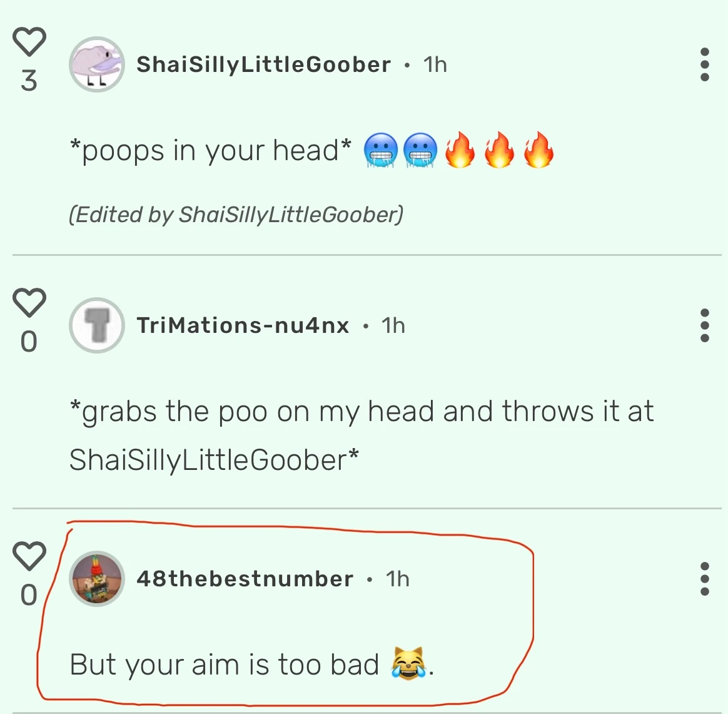Click the first fire emoji
The width and height of the screenshot is (728, 714).
pyautogui.click(x=460, y=149)
